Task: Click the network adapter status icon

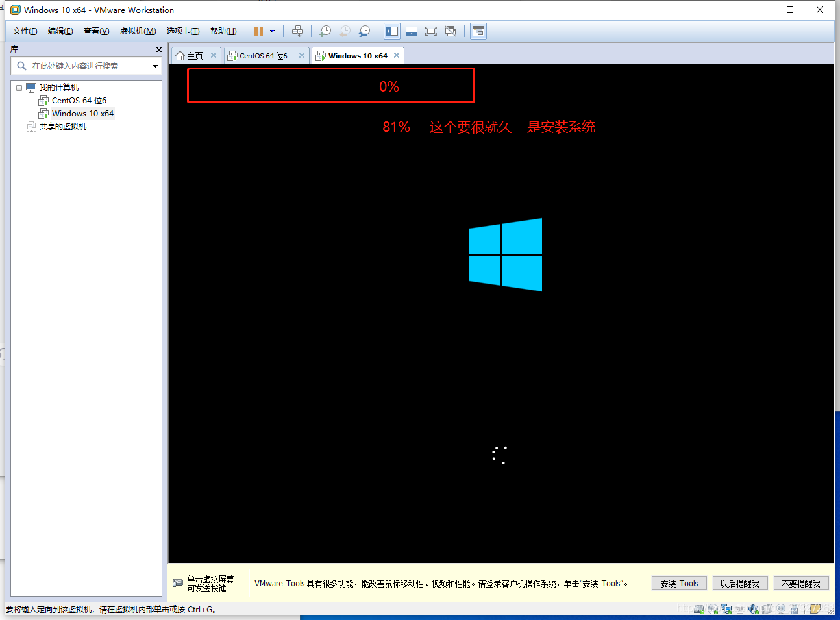Action: pos(726,609)
